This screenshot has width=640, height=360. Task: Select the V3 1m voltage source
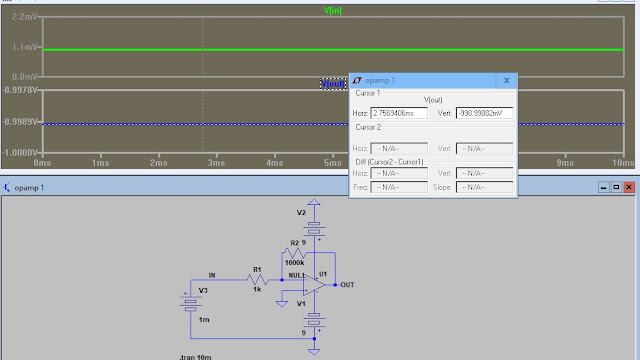click(x=190, y=304)
